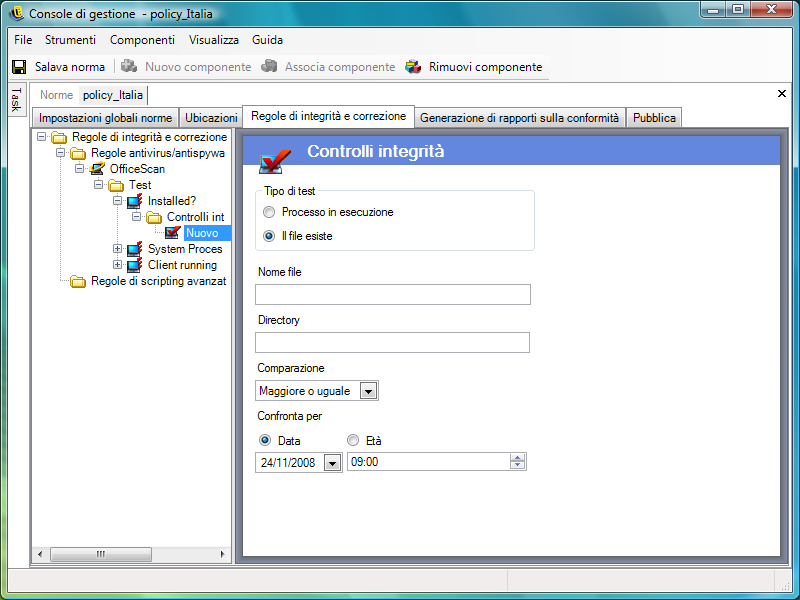Increase time with the spinner up arrow
The height and width of the screenshot is (600, 800).
point(517,458)
